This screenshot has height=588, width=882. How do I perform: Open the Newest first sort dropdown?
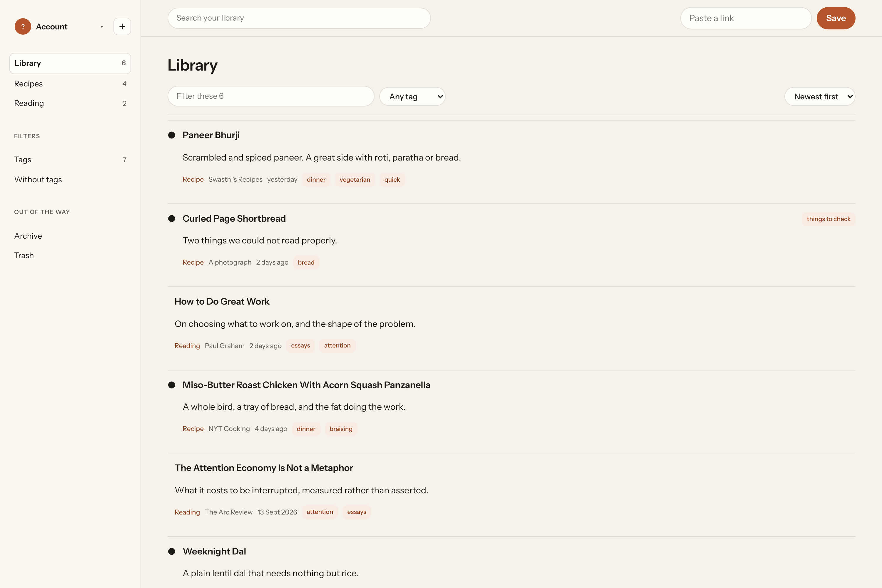click(820, 96)
